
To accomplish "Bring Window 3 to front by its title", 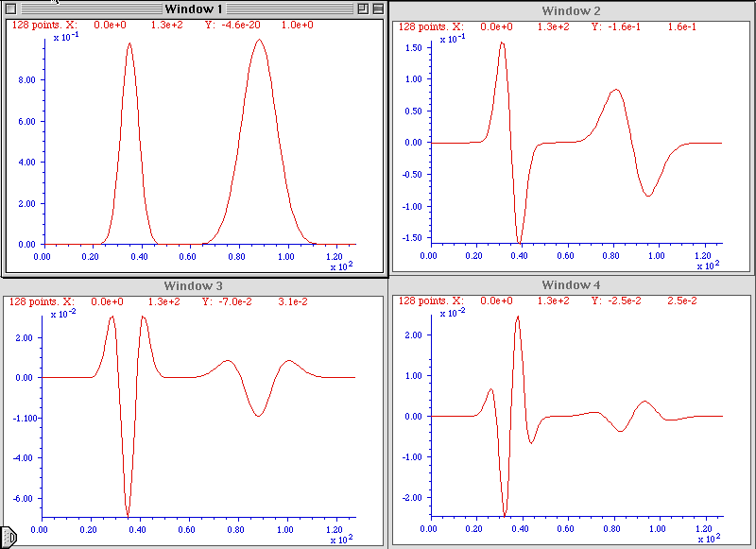I will pos(193,285).
